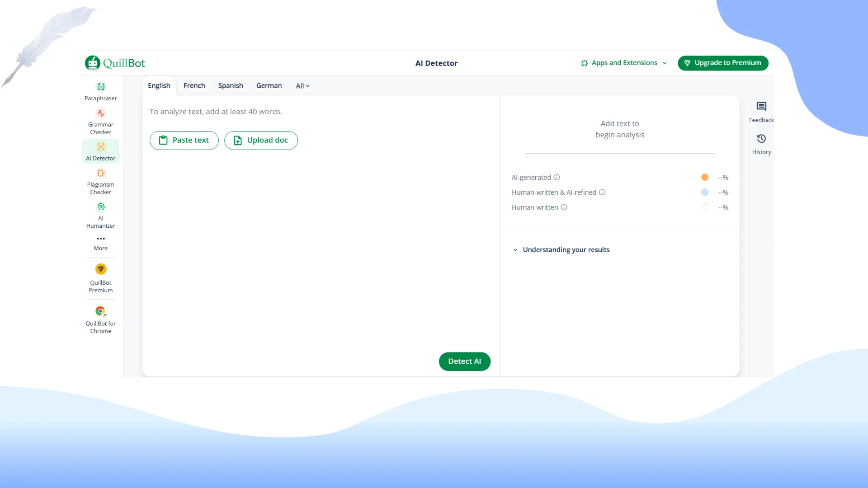The image size is (868, 488).
Task: Open the Feedback panel
Action: 761,112
